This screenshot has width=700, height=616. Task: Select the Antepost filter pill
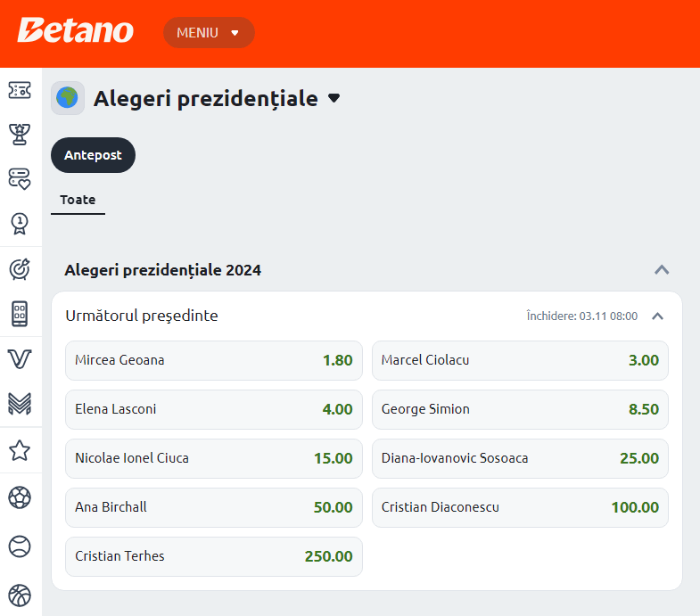pos(93,155)
